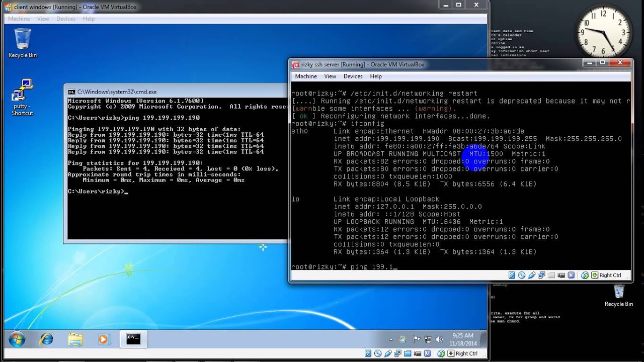Click 'C:\Users\rizky>' final prompt in cmd

pyautogui.click(x=96, y=191)
